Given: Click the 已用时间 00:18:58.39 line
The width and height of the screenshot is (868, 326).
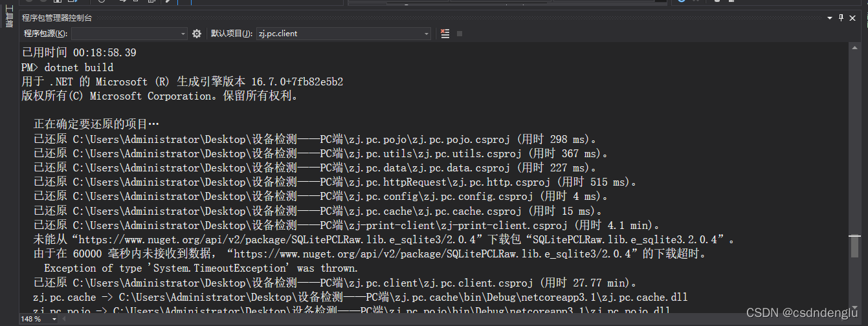Looking at the screenshot, I should [79, 53].
